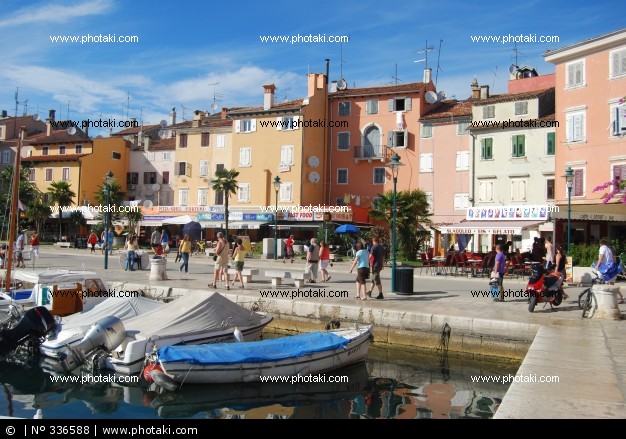Image resolution: width=626 pixels, height=439 pixels.
Task: Click the arched window on the orange building
Action: [x=371, y=140]
